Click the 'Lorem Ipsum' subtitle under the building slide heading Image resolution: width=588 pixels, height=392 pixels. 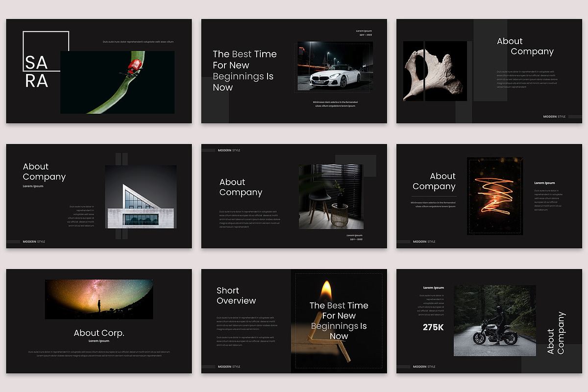(33, 186)
